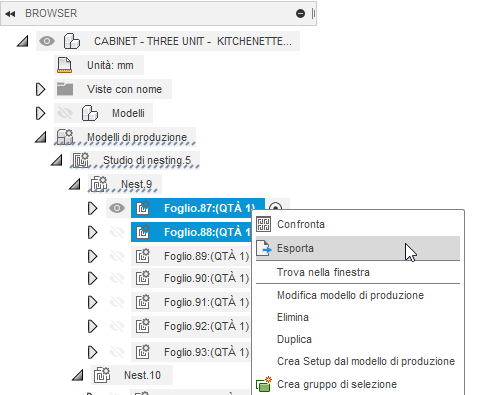This screenshot has height=395, width=500.
Task: Click the Foglio.90 sheet icon
Action: click(x=143, y=278)
